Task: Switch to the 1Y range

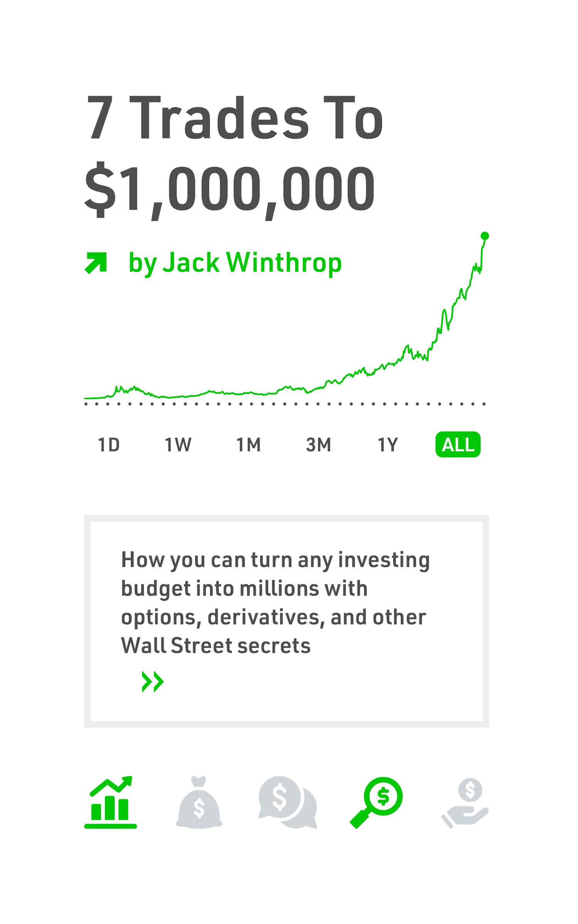Action: click(388, 445)
